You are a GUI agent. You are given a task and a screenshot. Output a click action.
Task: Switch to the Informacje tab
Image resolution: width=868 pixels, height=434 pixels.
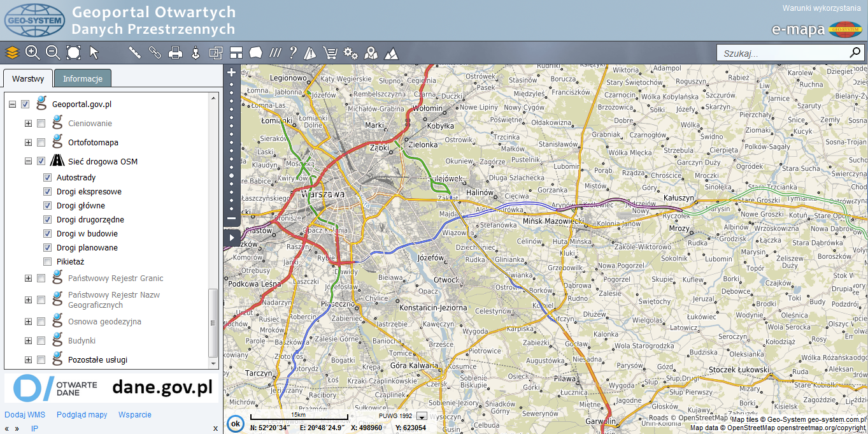coord(83,78)
